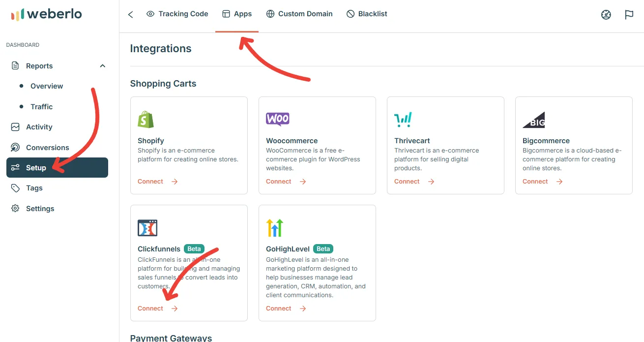Switch to the Tracking Code tab

pyautogui.click(x=177, y=14)
